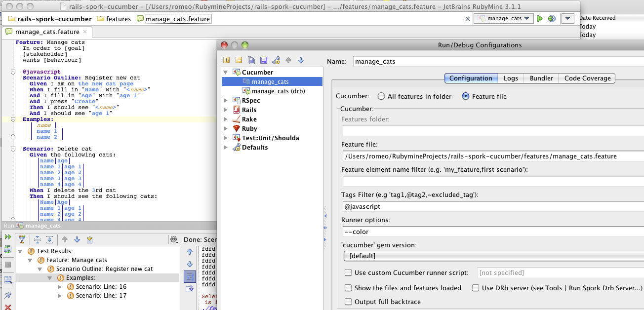The width and height of the screenshot is (644, 310).
Task: Expand 'Scenario: Line: 17' test node
Action: (60, 296)
